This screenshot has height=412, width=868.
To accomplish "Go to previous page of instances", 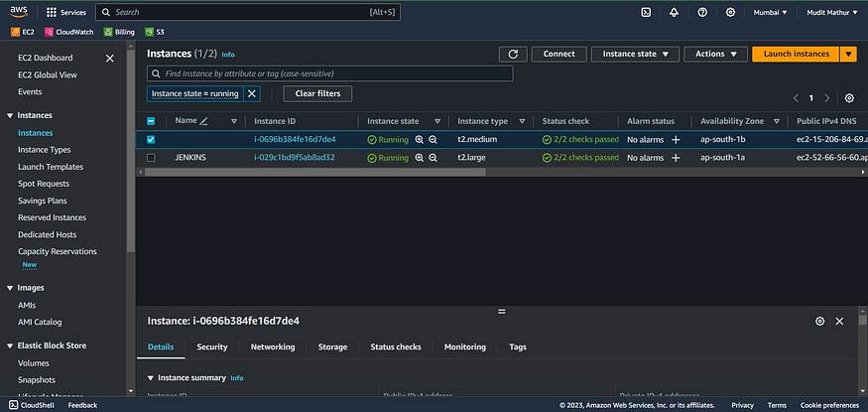I will click(796, 98).
